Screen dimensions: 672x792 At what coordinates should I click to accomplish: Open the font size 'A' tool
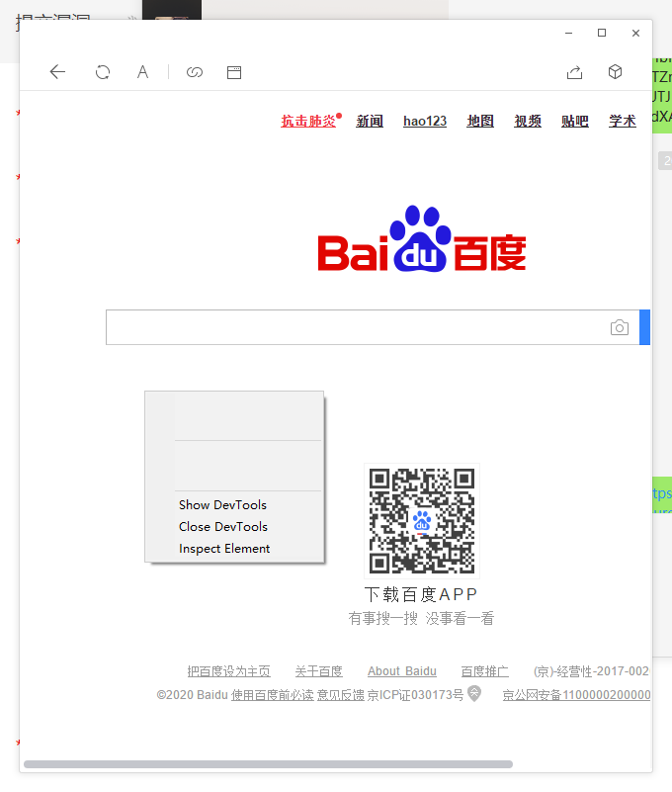[x=143, y=72]
